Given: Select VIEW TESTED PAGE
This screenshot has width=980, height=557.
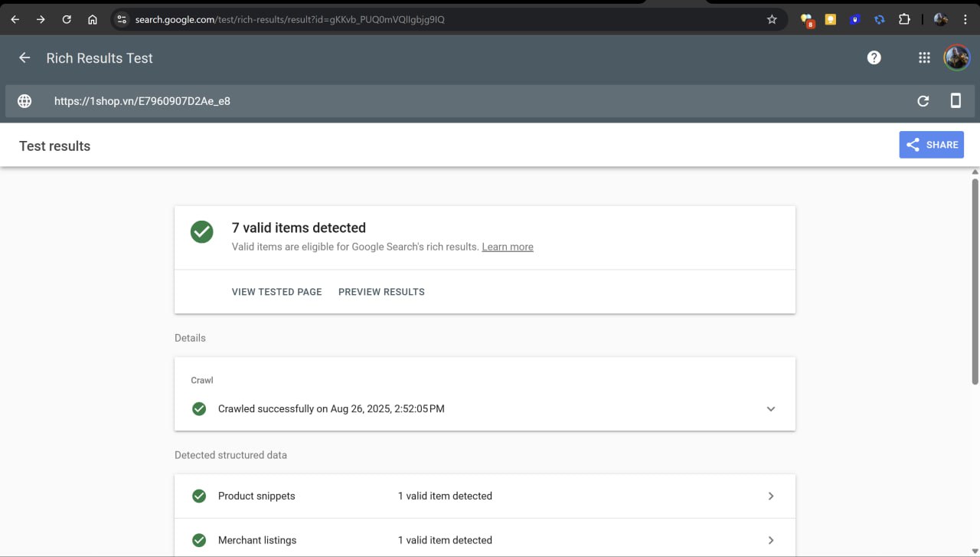Looking at the screenshot, I should coord(276,292).
